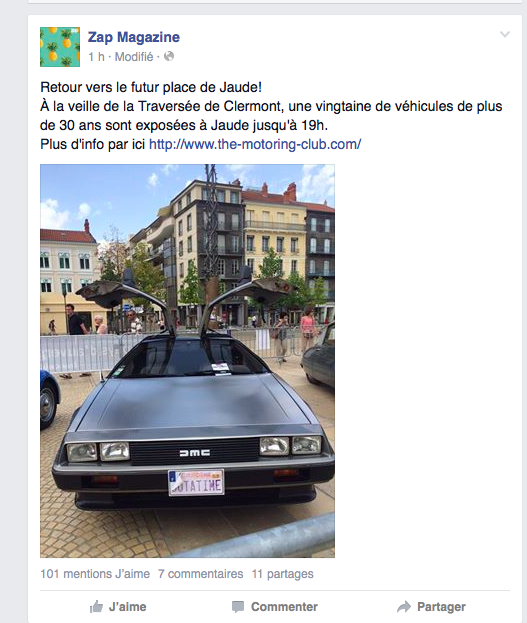This screenshot has height=623, width=527.
Task: Click the speech bubble comment icon
Action: pos(238,607)
